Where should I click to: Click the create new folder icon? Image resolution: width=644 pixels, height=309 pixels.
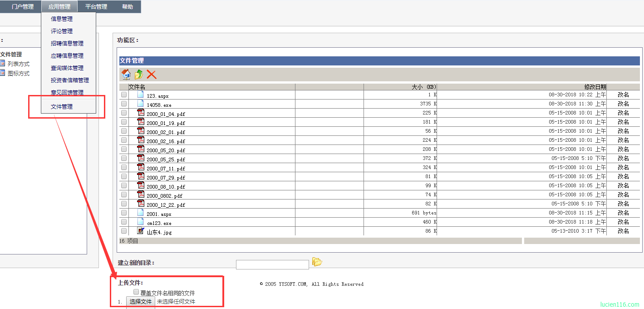(317, 262)
